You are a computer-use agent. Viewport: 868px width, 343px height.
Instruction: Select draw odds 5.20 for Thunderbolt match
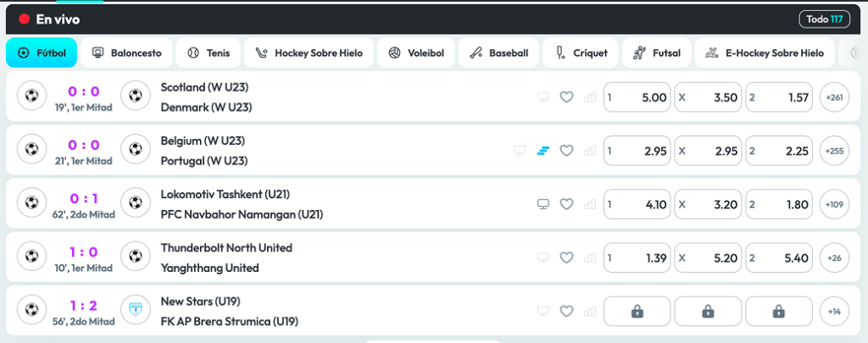point(707,257)
